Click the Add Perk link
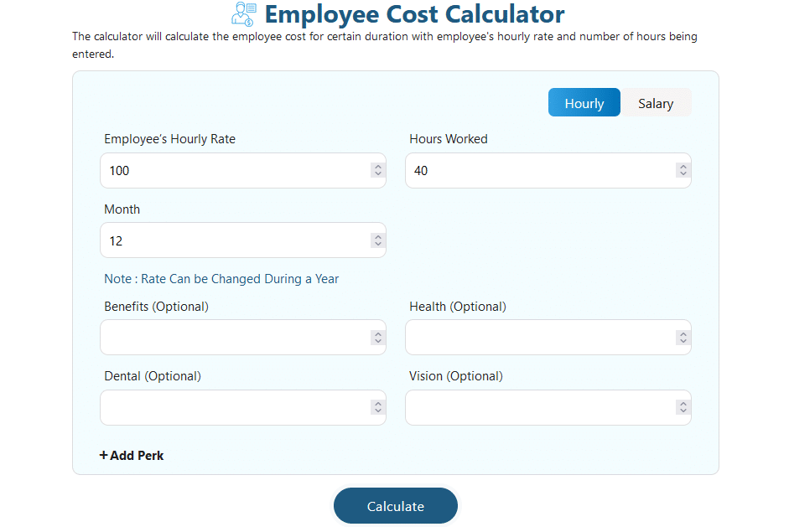The image size is (789, 532). click(x=131, y=455)
